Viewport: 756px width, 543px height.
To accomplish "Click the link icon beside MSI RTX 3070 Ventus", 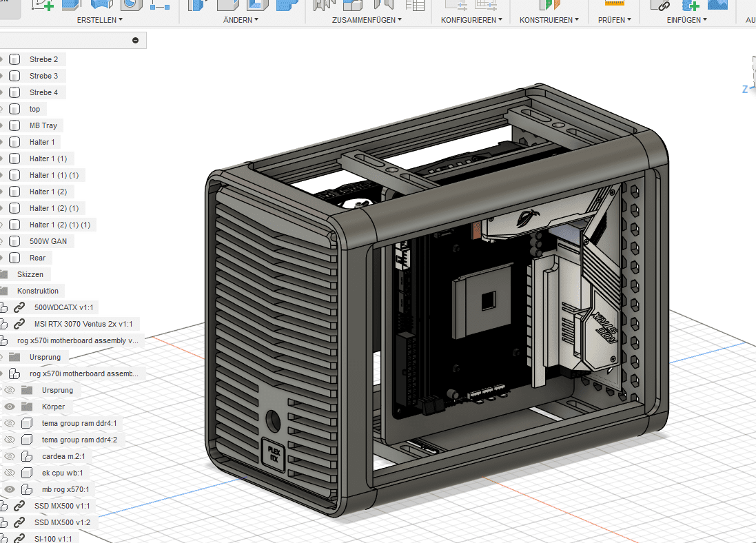I will pos(19,324).
